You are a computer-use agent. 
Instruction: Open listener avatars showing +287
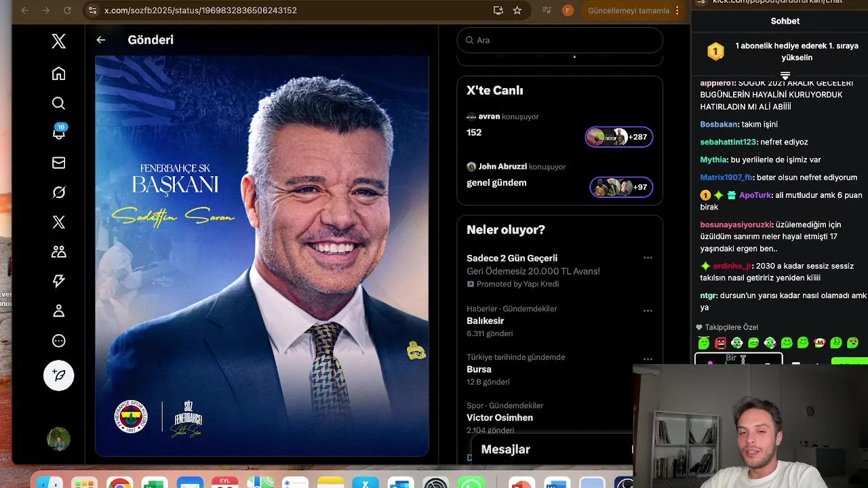coord(619,137)
